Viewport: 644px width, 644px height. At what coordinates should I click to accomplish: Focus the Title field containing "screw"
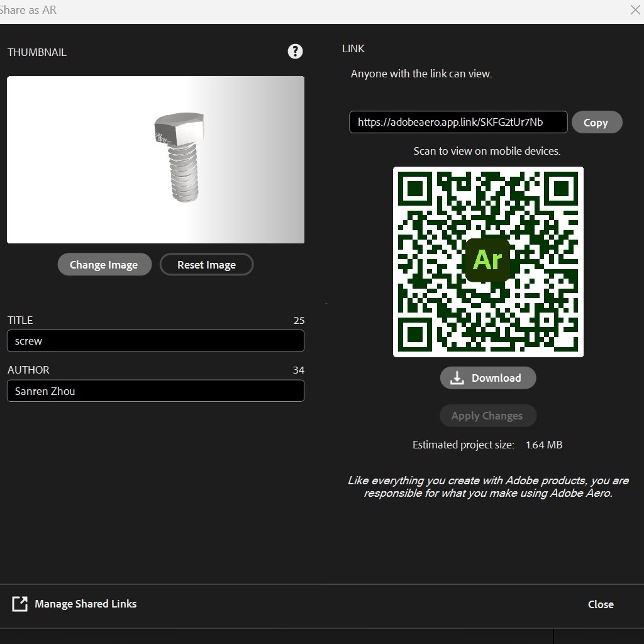click(155, 341)
